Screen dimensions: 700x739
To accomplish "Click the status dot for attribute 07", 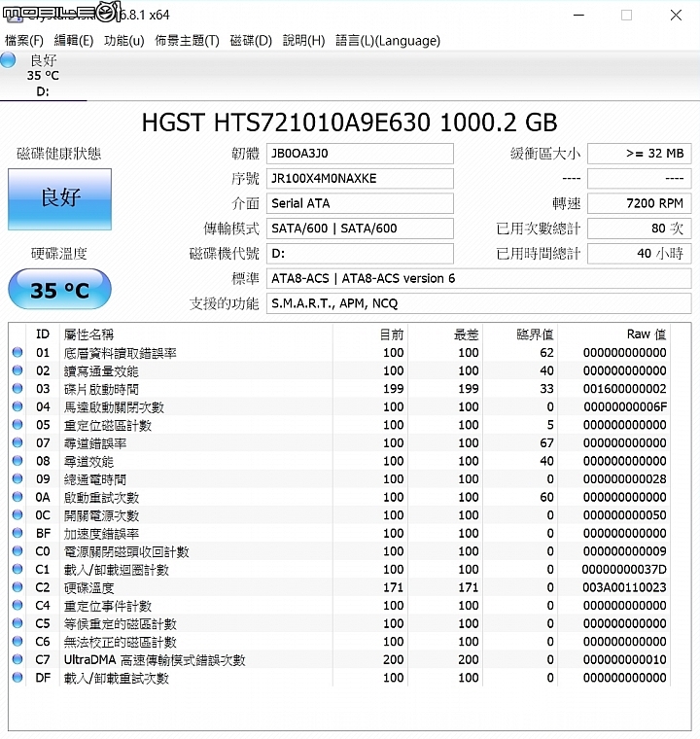I will [17, 442].
